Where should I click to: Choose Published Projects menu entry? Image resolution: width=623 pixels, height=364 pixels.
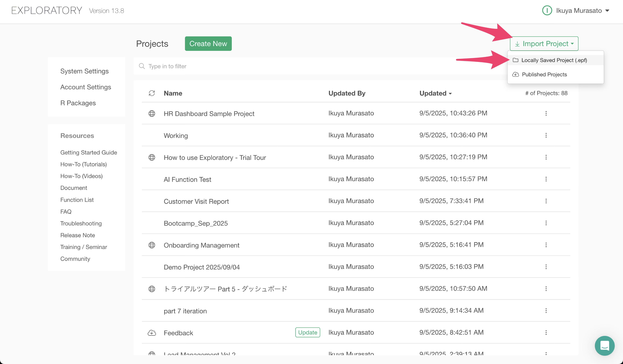coord(556,74)
